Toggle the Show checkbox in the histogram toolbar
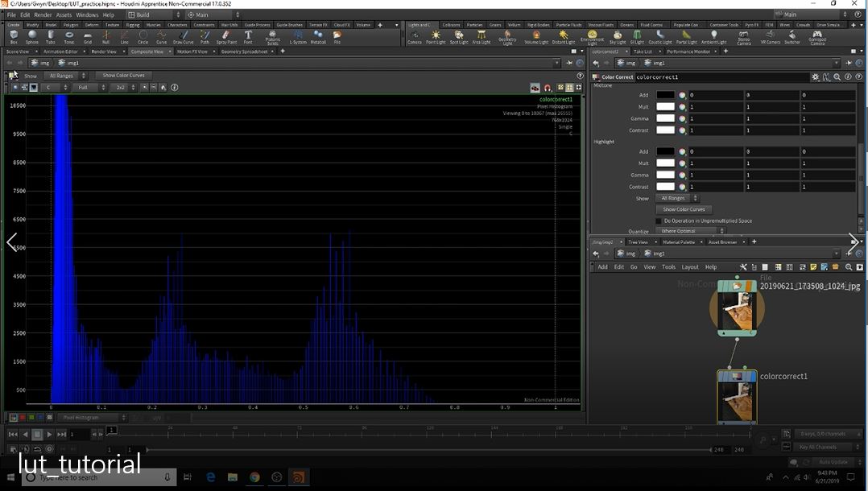868x491 pixels. (x=13, y=75)
